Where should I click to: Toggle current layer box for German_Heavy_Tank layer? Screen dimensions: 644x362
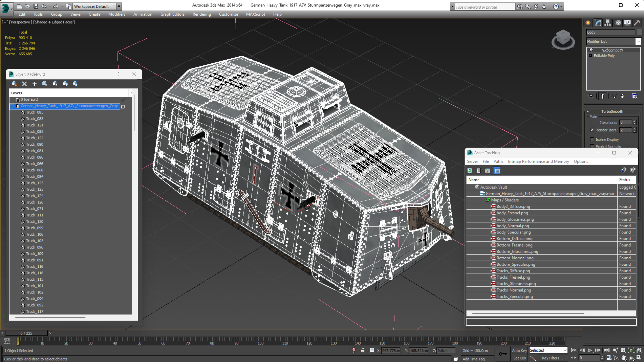pos(123,106)
